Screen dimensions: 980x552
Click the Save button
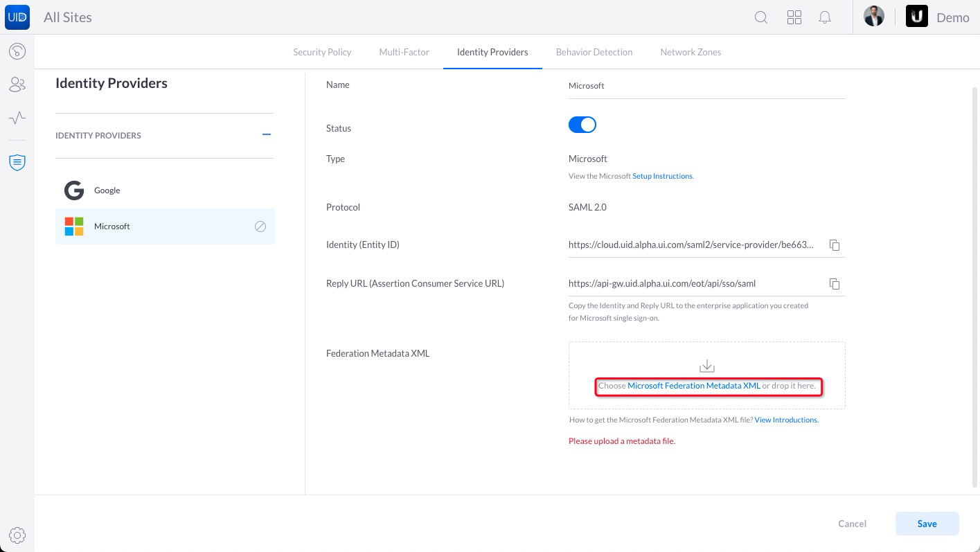tap(927, 524)
